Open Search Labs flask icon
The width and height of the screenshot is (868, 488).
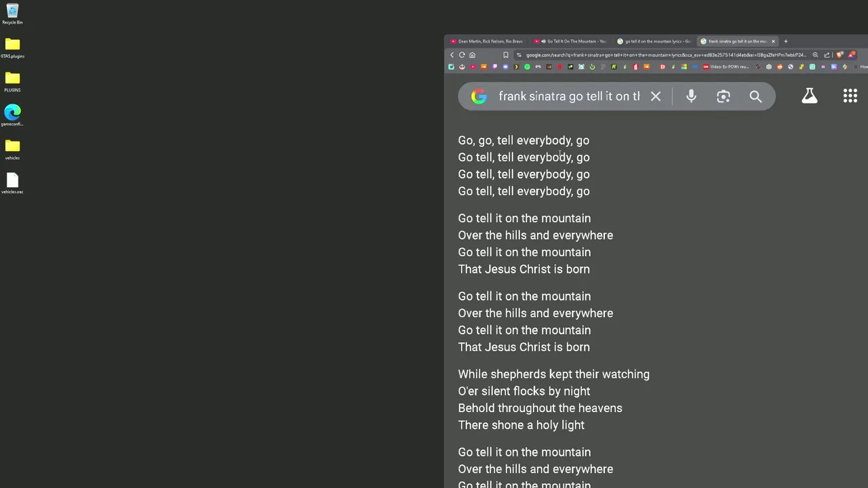tap(810, 96)
